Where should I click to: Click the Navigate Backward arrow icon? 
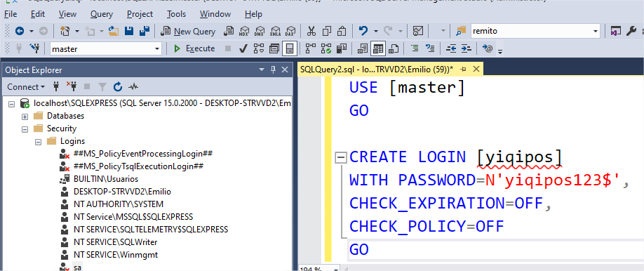pos(19,32)
